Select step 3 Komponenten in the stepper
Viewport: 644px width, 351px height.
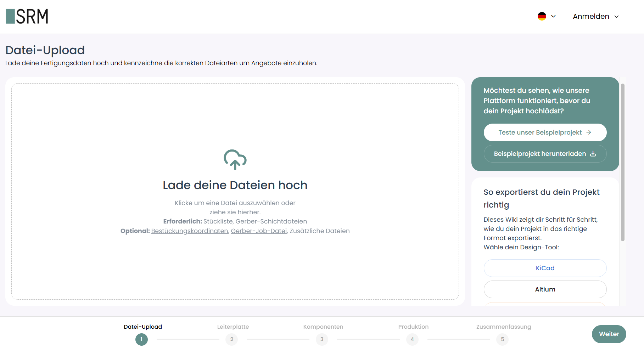point(322,339)
